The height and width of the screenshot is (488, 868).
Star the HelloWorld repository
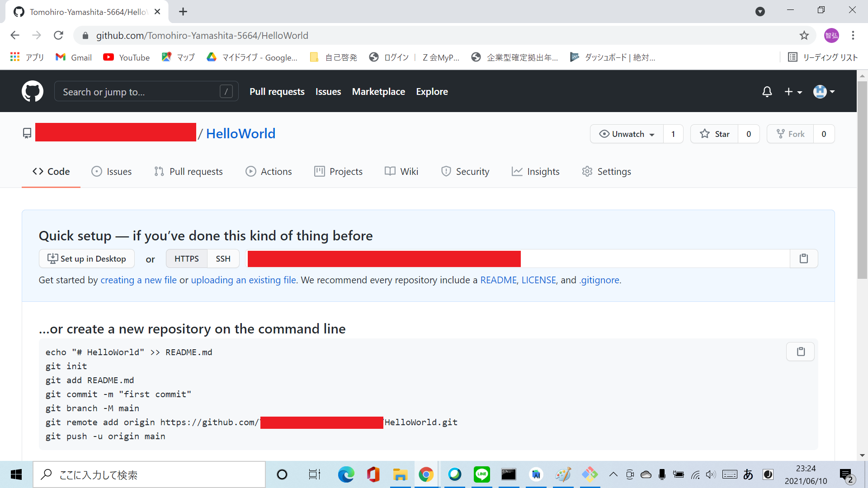[715, 134]
